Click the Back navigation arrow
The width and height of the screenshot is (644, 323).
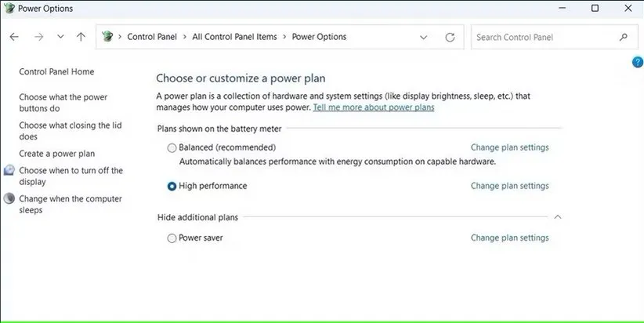click(15, 37)
